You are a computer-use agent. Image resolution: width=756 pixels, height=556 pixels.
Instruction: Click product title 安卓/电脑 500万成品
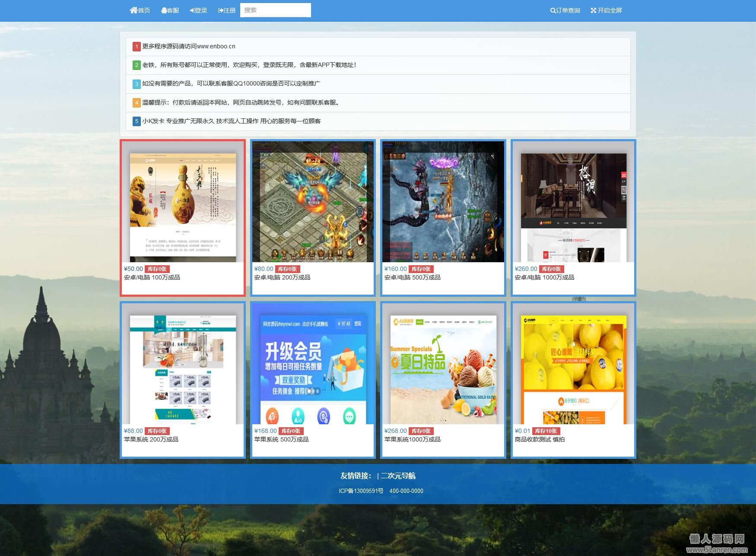coord(413,278)
